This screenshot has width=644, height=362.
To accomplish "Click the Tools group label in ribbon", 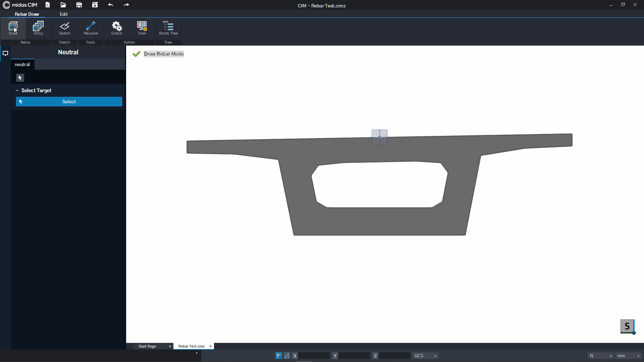I will coord(91,42).
